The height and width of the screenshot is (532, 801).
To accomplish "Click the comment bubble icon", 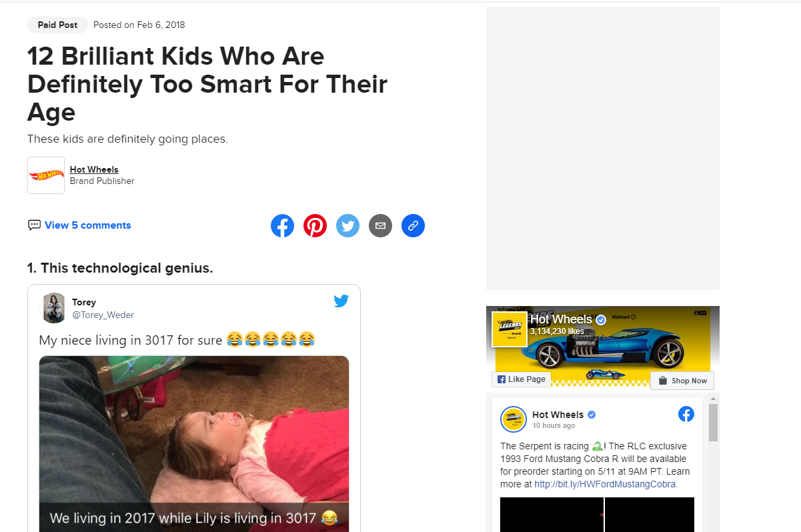I will pyautogui.click(x=34, y=225).
